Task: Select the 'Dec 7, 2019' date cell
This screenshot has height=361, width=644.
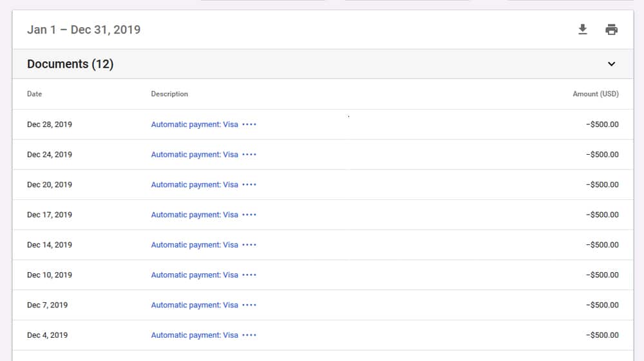Action: tap(47, 305)
